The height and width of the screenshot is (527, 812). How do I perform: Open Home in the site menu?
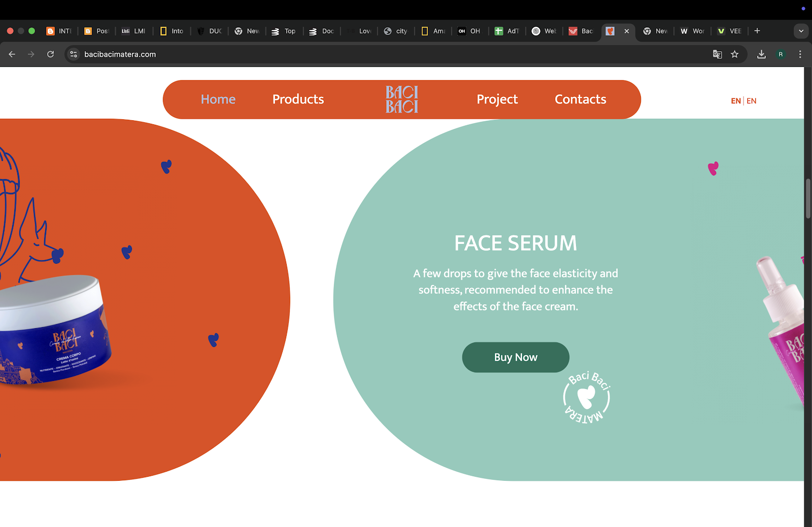coord(218,99)
